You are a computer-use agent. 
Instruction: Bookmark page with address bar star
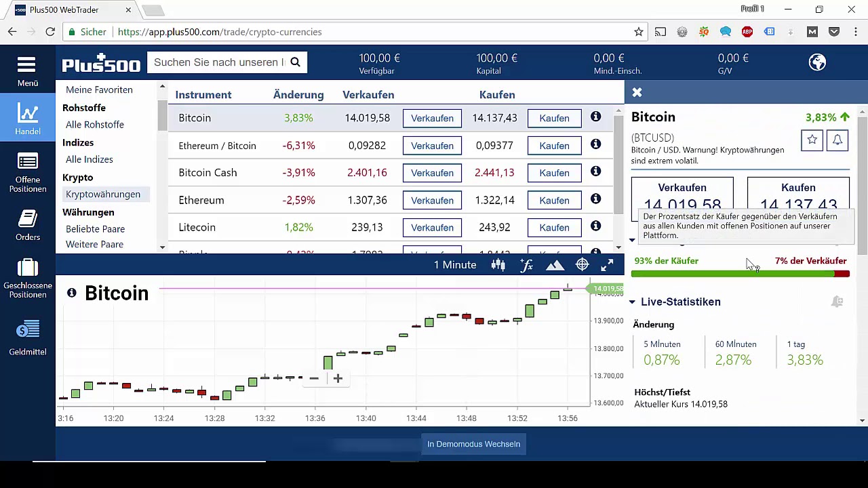tap(638, 32)
